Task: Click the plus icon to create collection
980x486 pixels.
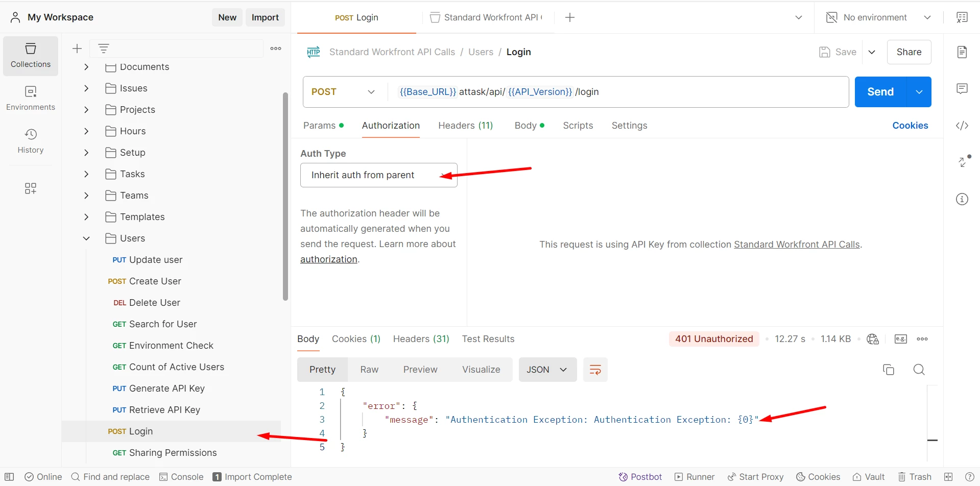Action: tap(77, 48)
